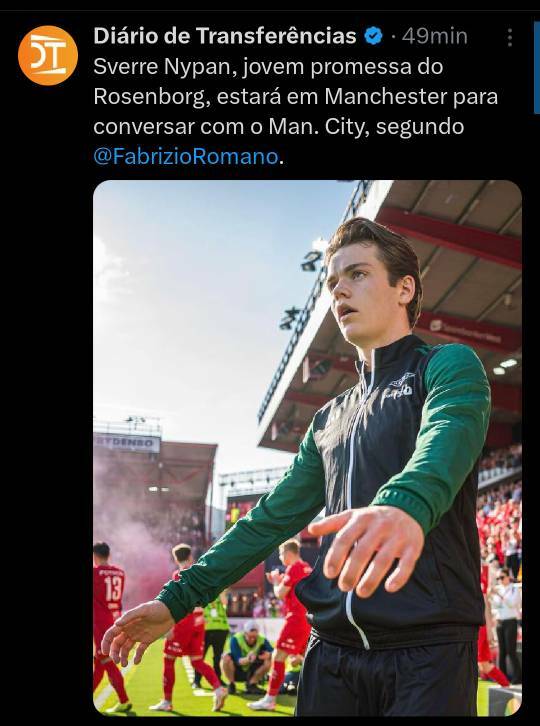Click the Diário de Transferências account name
The width and height of the screenshot is (540, 726).
click(225, 36)
